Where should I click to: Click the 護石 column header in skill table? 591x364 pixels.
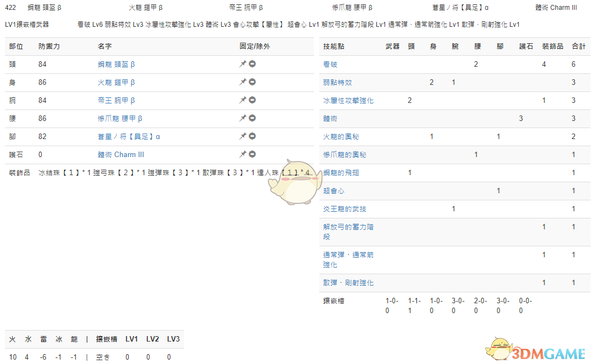(526, 47)
